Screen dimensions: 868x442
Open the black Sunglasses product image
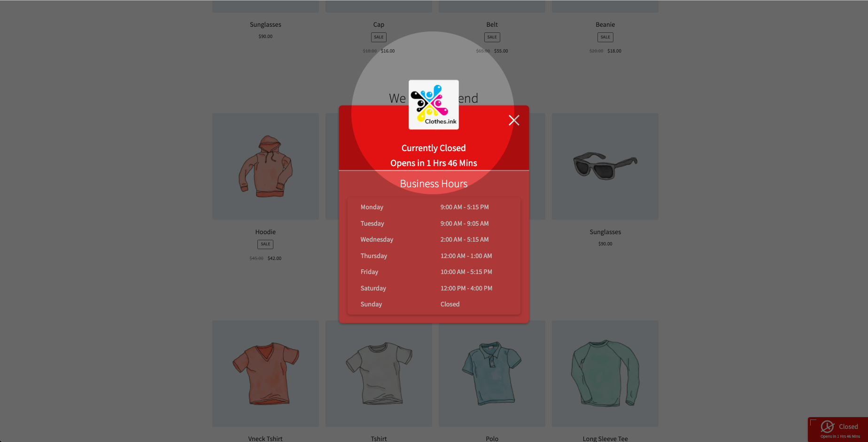click(605, 166)
